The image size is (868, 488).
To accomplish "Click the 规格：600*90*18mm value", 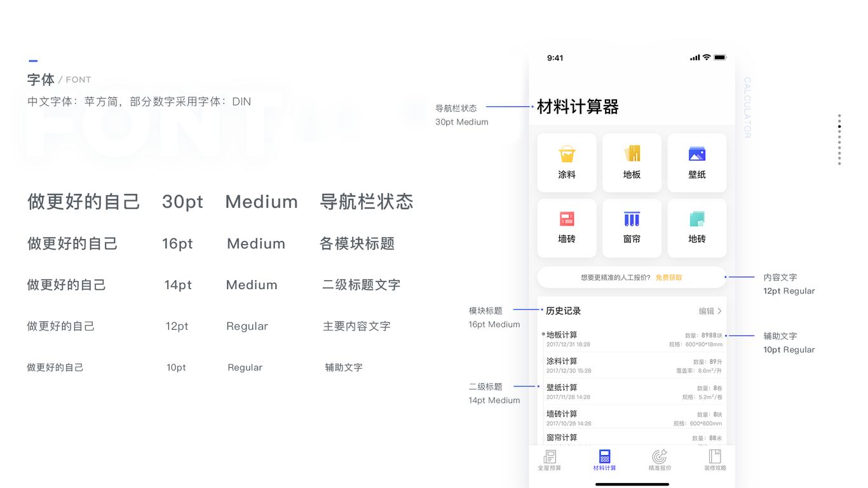I will point(695,344).
